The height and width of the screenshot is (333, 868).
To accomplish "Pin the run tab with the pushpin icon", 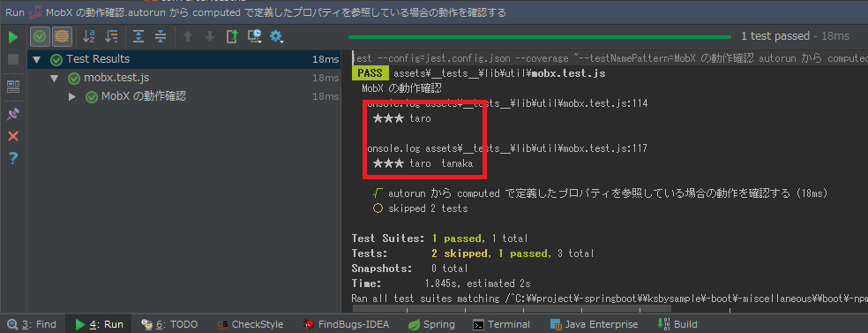I will 12,114.
